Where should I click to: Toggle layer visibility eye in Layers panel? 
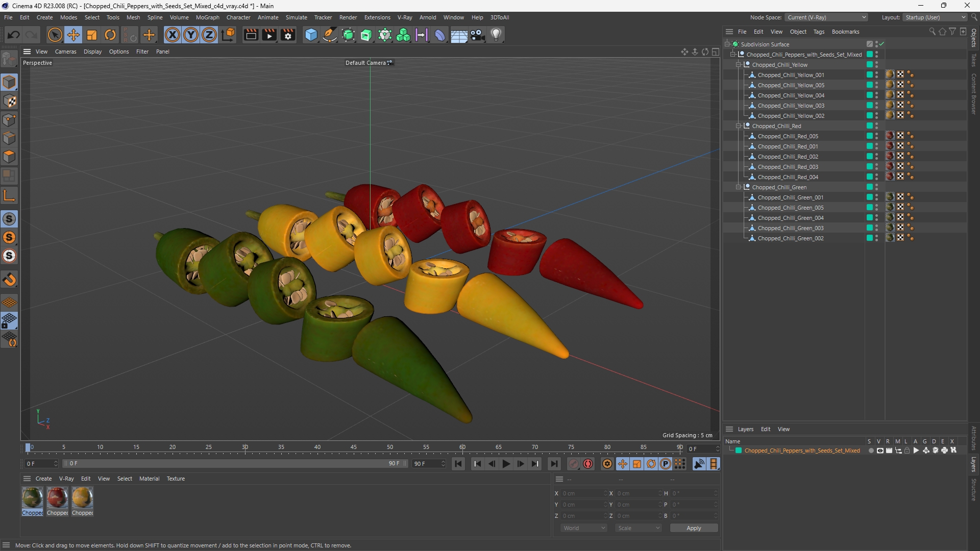(x=880, y=450)
